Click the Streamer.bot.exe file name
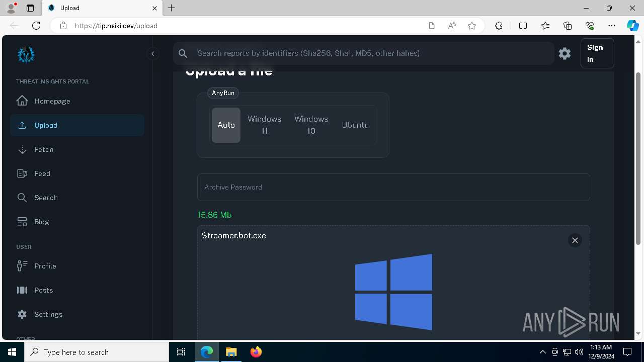The height and width of the screenshot is (362, 644). (x=234, y=235)
